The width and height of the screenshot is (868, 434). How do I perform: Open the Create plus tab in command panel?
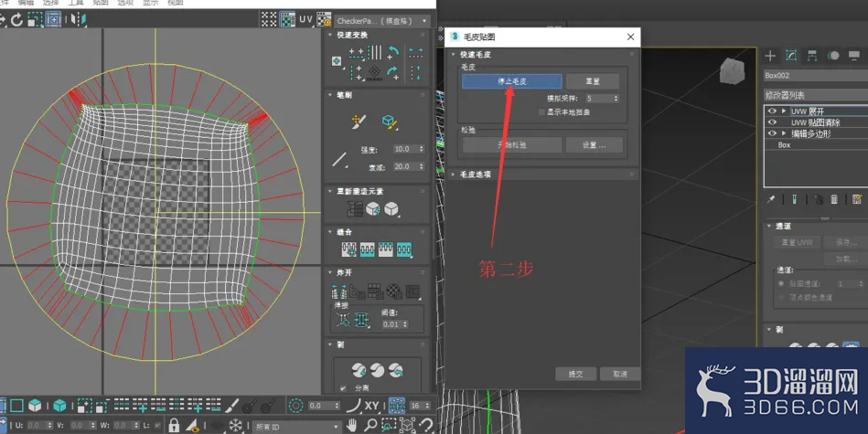click(x=770, y=56)
